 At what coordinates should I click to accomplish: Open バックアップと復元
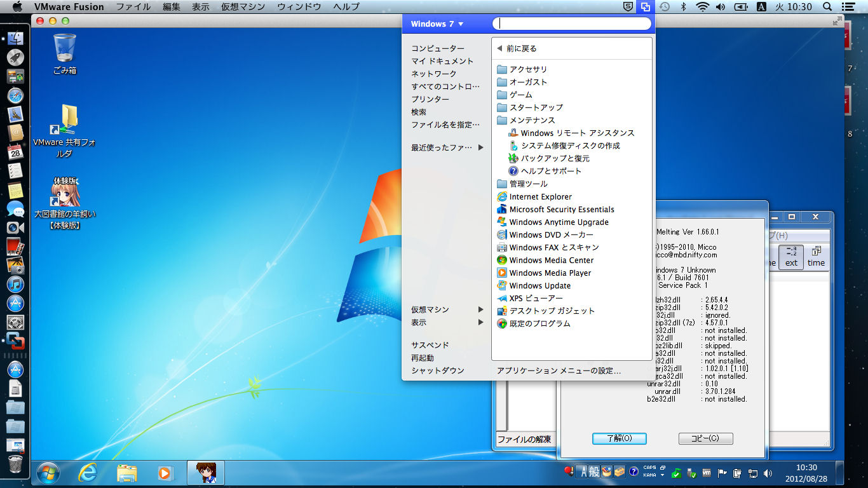point(549,158)
